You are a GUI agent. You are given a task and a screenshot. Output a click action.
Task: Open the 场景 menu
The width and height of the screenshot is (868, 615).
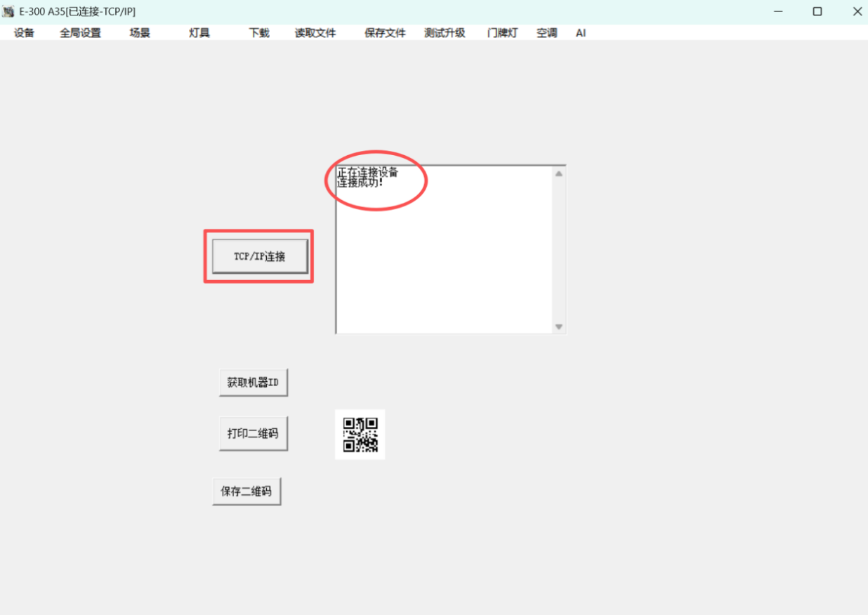coord(140,33)
